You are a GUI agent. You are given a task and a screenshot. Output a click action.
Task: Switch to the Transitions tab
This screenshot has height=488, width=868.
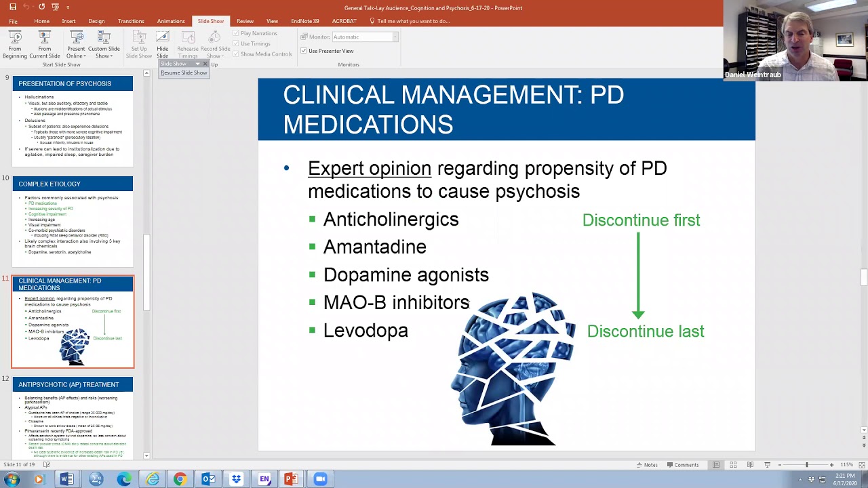[x=131, y=21]
